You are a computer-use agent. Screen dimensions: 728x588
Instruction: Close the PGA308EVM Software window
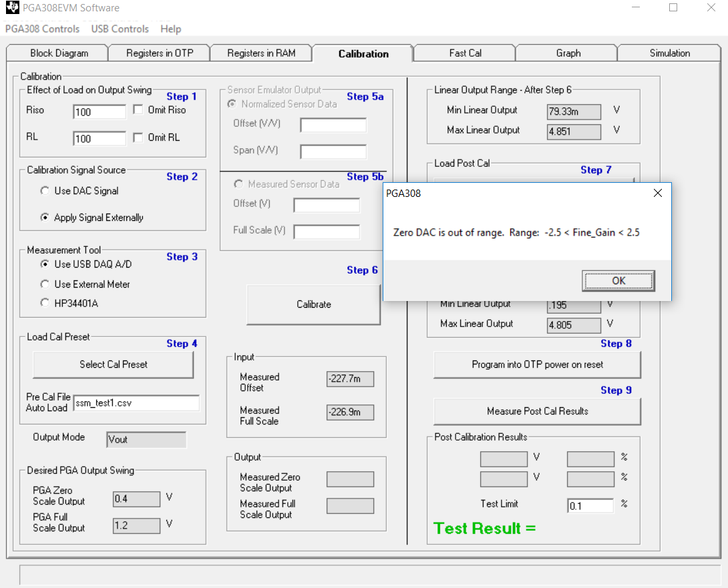711,7
